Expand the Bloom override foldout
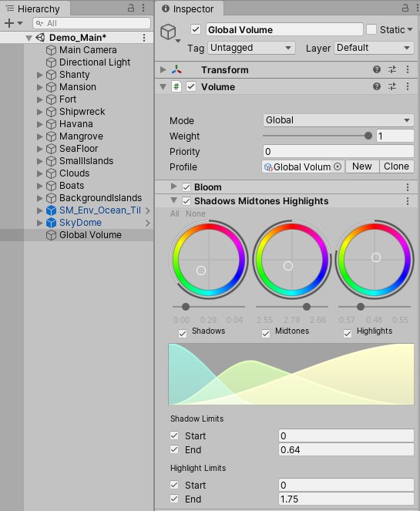The width and height of the screenshot is (420, 511). (173, 187)
